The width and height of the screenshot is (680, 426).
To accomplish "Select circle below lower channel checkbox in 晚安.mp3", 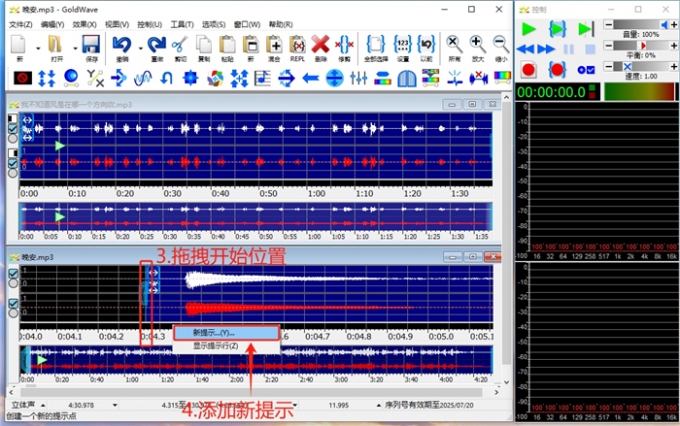I will click(x=13, y=313).
